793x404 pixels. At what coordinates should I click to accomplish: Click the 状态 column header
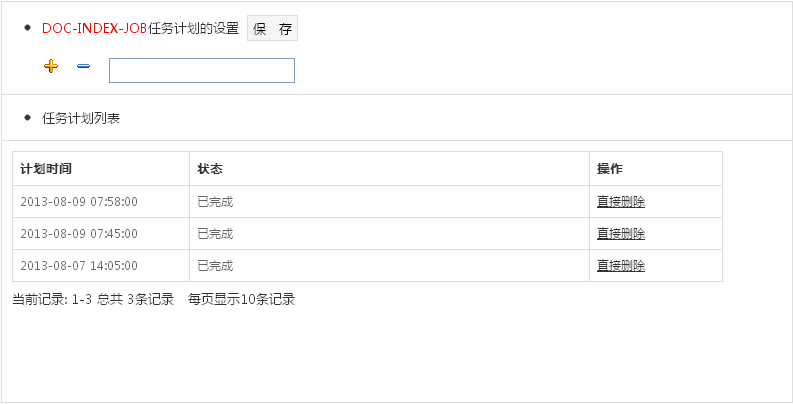coord(210,169)
